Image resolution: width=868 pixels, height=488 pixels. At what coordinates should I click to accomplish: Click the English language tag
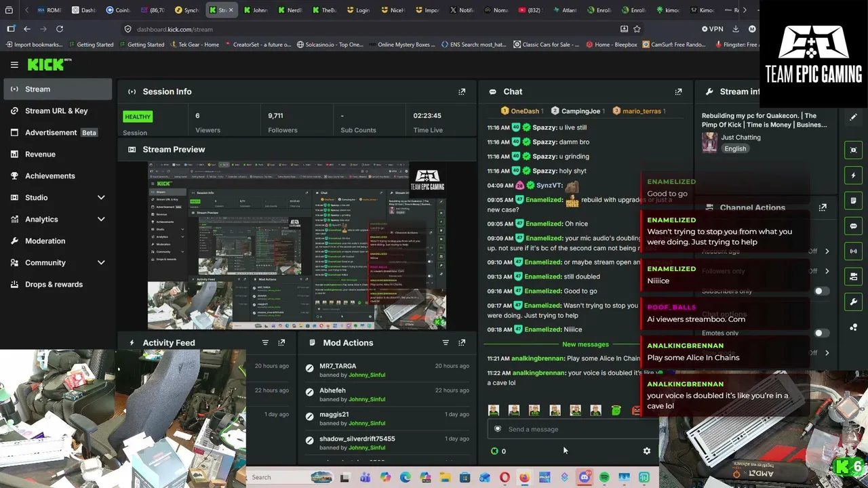pos(735,148)
